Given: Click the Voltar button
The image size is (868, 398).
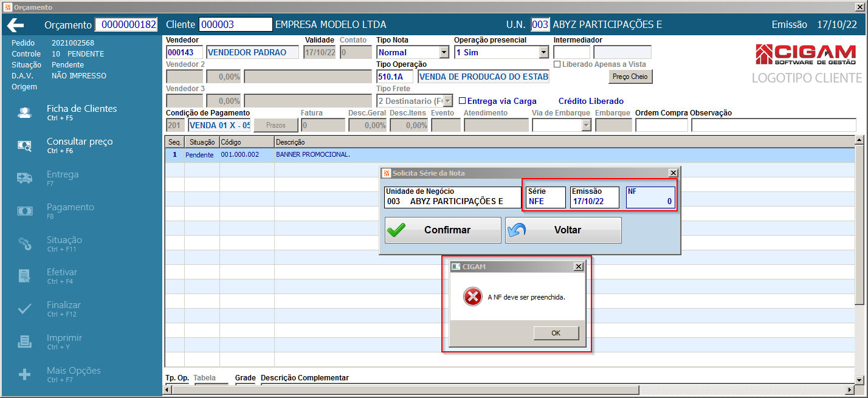Looking at the screenshot, I should (x=563, y=230).
